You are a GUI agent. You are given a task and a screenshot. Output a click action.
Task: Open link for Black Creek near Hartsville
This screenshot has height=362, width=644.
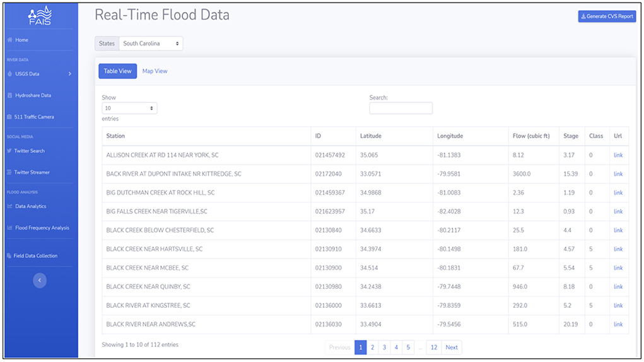(x=618, y=249)
